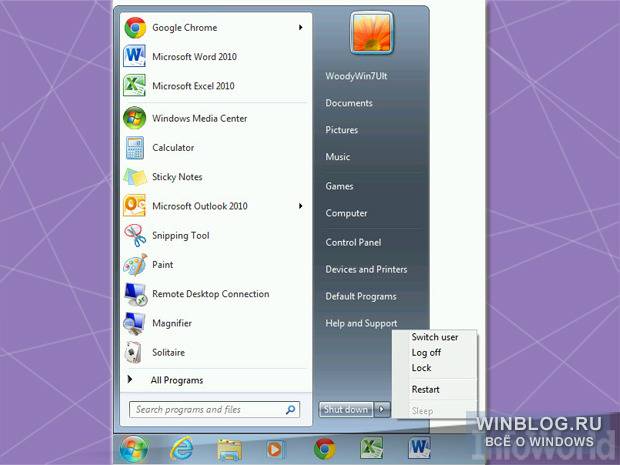Viewport: 620px width, 465px height.
Task: Click the user account flower picture
Action: (372, 32)
